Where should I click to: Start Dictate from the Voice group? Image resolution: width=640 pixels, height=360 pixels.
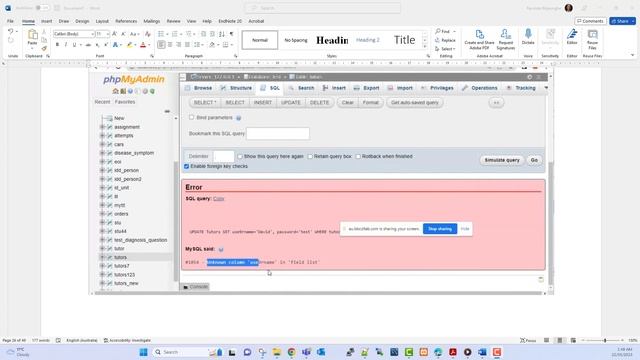(528, 37)
